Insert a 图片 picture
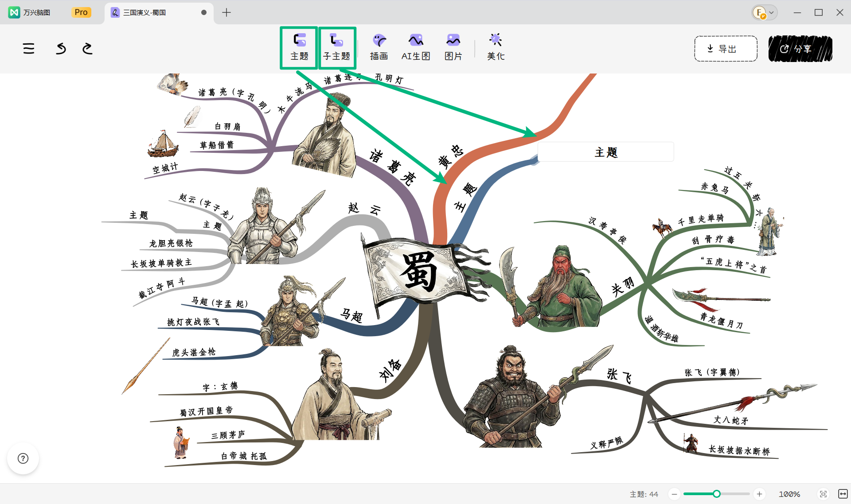The height and width of the screenshot is (504, 851). click(x=453, y=47)
